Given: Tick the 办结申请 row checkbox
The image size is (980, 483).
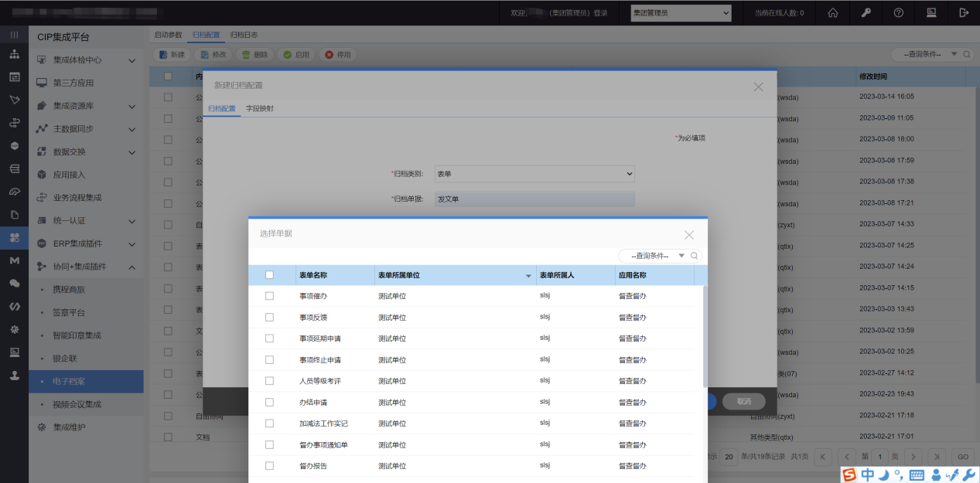Looking at the screenshot, I should 269,403.
